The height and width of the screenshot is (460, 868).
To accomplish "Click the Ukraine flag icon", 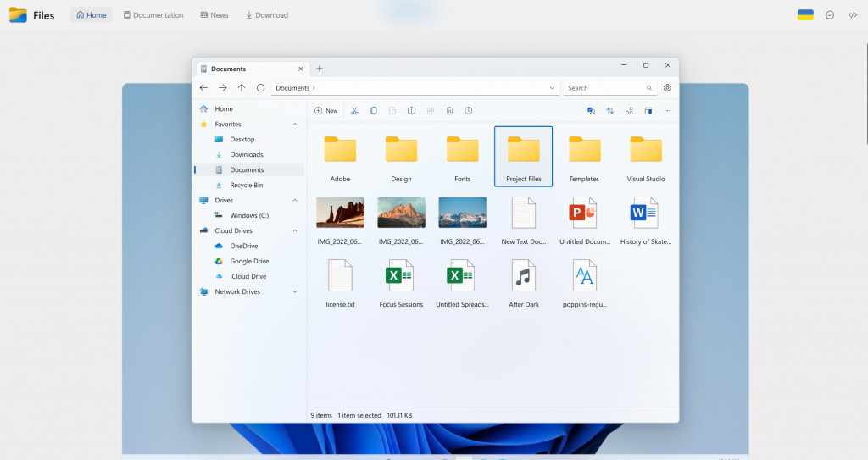I will click(x=805, y=15).
